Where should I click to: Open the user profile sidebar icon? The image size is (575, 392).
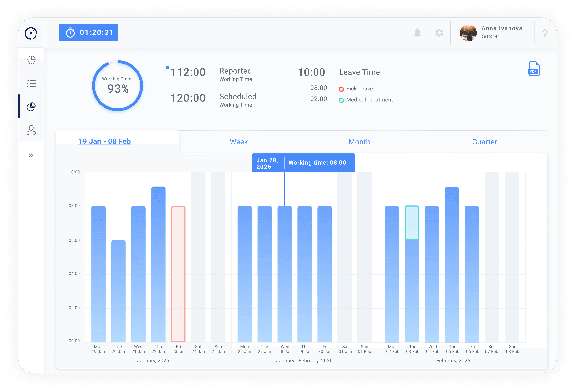[31, 130]
